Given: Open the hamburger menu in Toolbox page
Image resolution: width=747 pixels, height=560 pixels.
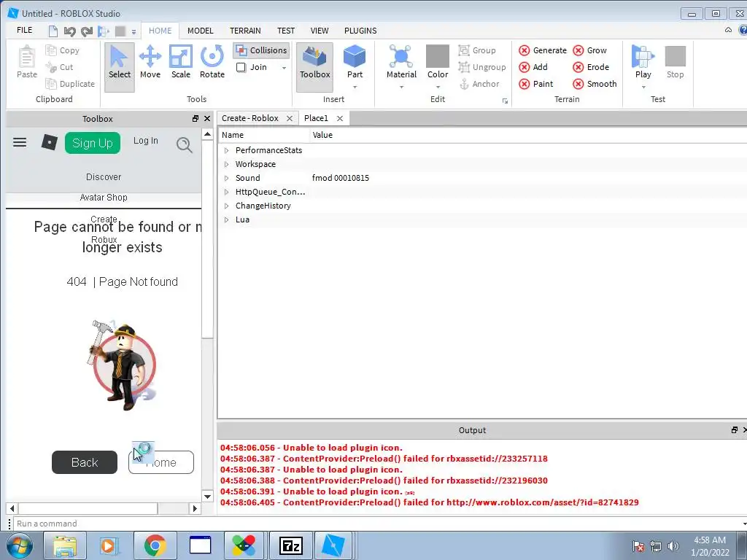Looking at the screenshot, I should (x=20, y=142).
